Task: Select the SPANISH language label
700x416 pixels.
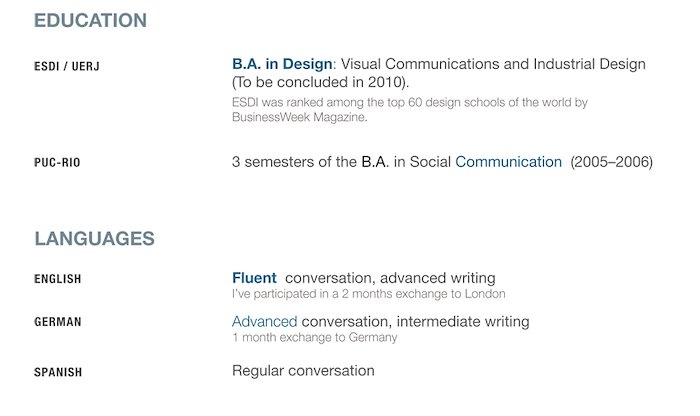Action: tap(58, 372)
